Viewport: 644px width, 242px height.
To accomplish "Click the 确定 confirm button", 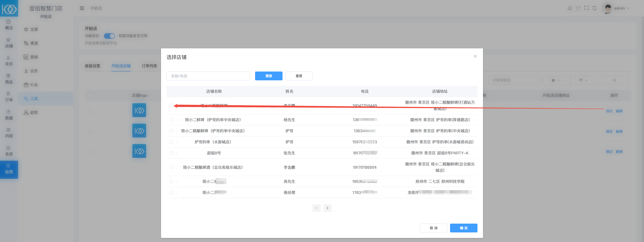I will [x=463, y=228].
